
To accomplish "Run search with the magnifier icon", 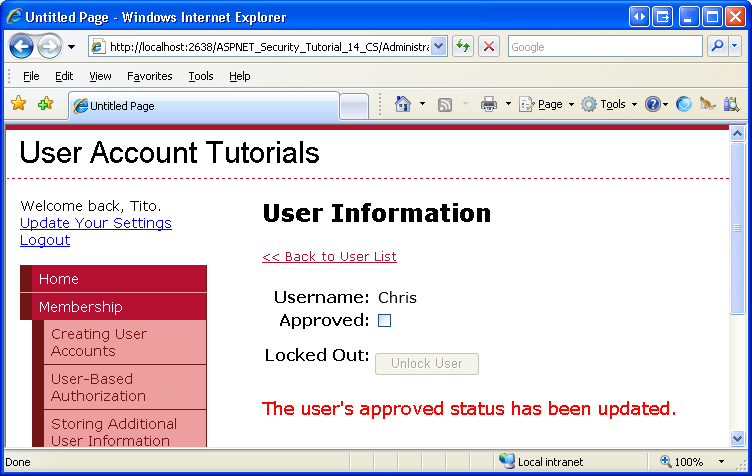I will (717, 46).
